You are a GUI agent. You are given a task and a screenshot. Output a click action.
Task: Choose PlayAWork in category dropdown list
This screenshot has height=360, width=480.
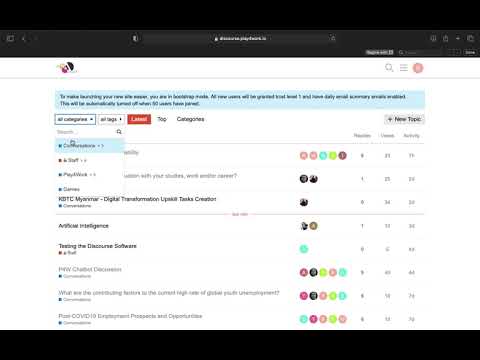coord(89,175)
